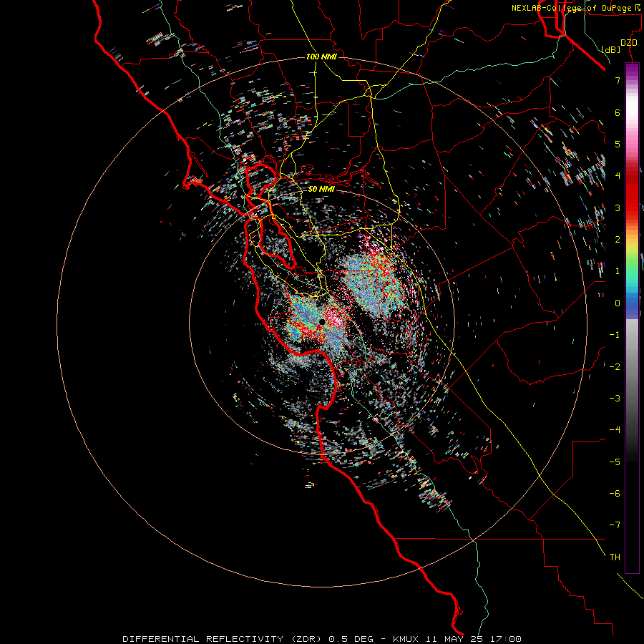Screen dimensions: 644x644
Task: Click the 2 value on color scale
Action: 618,240
